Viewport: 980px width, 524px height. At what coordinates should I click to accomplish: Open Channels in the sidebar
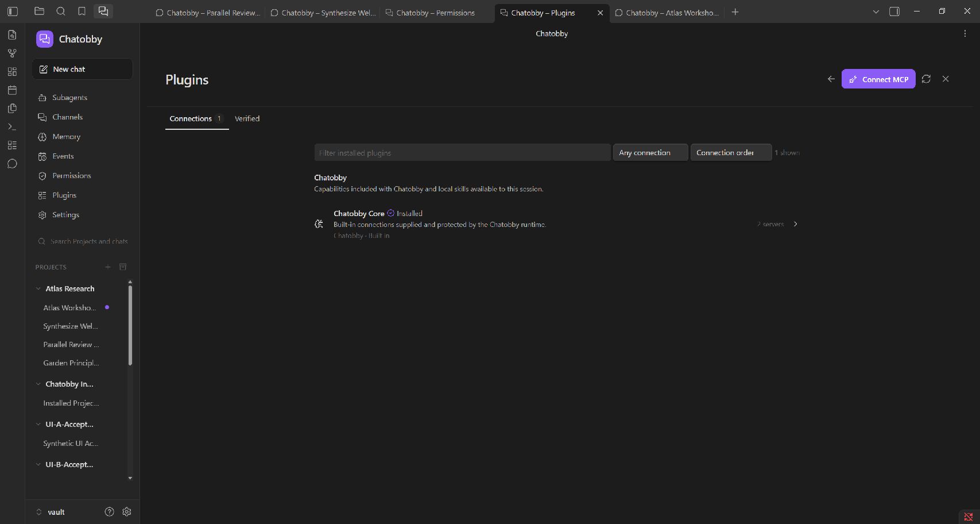[x=82, y=117]
